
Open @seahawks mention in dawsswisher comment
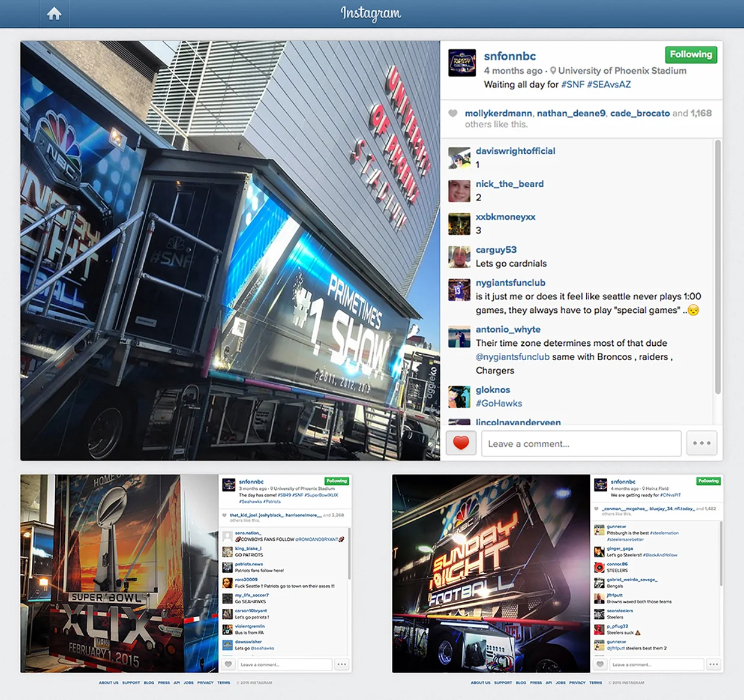pyautogui.click(x=263, y=648)
